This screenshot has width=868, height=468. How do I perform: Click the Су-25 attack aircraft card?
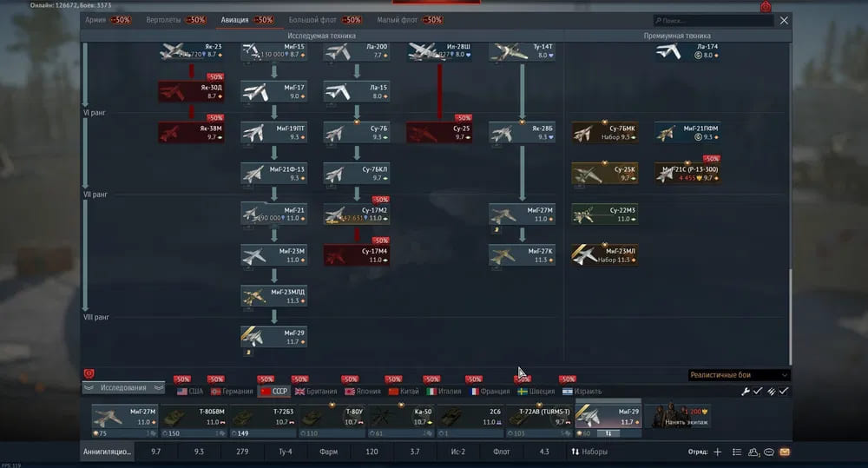point(438,133)
